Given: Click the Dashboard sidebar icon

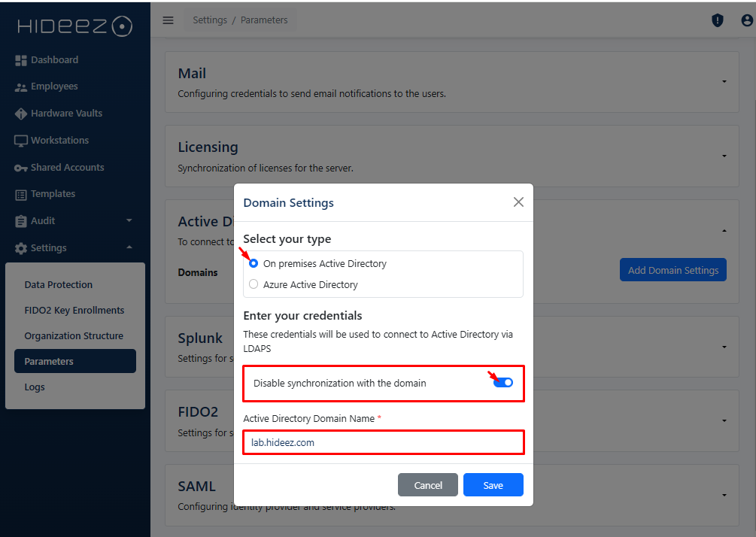Looking at the screenshot, I should point(21,60).
